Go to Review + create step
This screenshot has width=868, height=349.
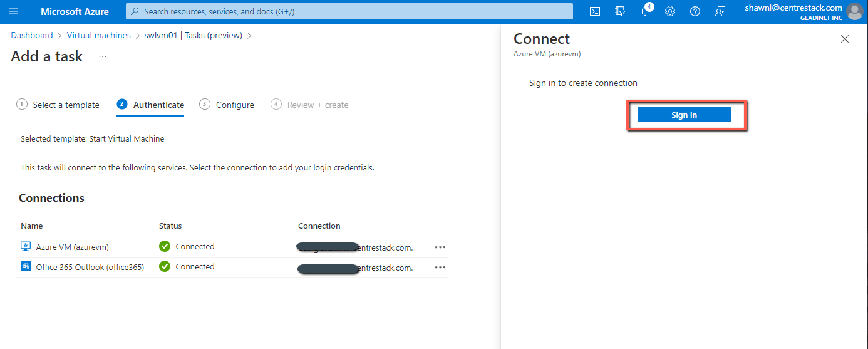(309, 105)
